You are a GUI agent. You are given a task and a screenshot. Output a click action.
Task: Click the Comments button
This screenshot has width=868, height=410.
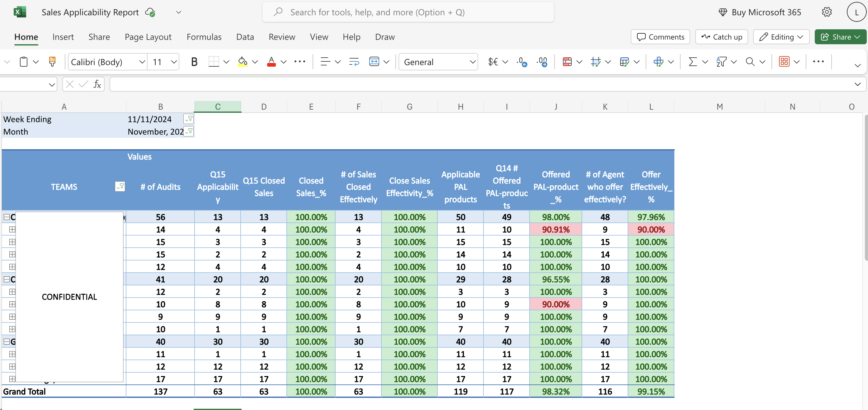tap(660, 37)
